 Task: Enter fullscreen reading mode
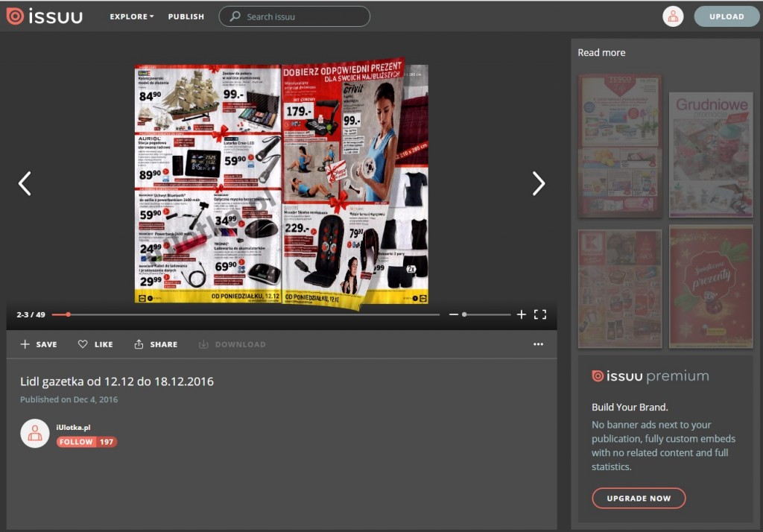(539, 314)
